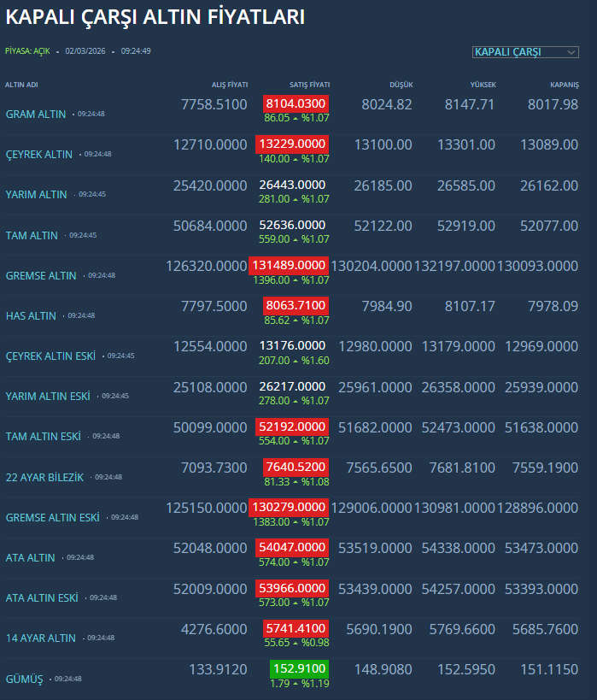The image size is (597, 700).
Task: Sort by the SATIŞ FİYATI column header
Action: pos(309,85)
